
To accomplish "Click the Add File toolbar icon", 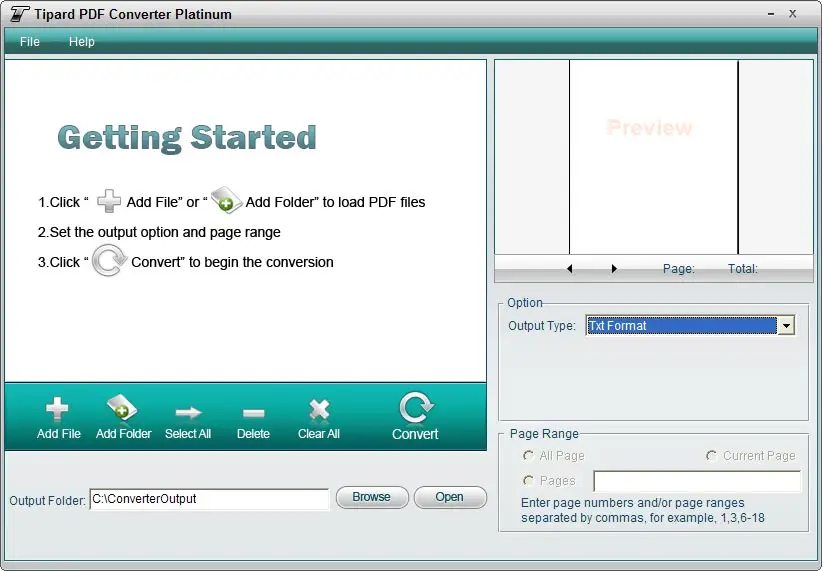I will click(x=57, y=409).
